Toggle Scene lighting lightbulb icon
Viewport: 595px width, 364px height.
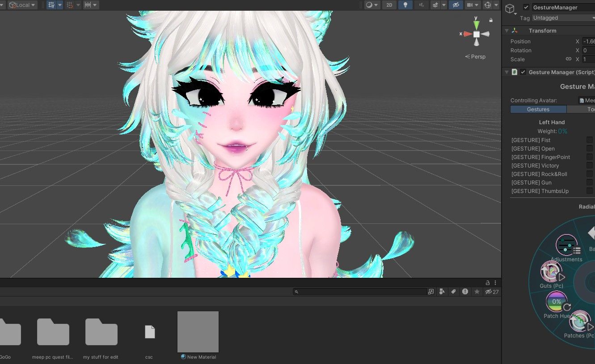pos(405,5)
